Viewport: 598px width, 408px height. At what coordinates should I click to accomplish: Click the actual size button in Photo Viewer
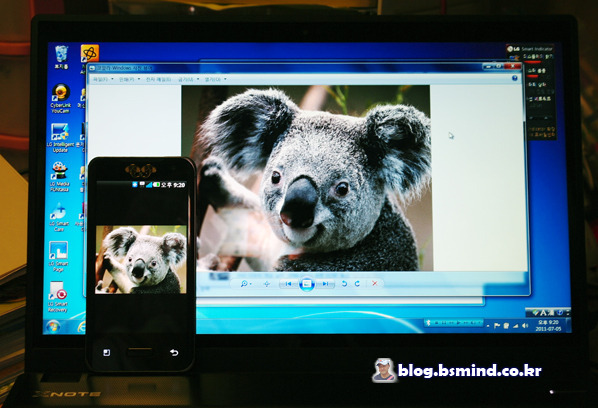point(267,284)
